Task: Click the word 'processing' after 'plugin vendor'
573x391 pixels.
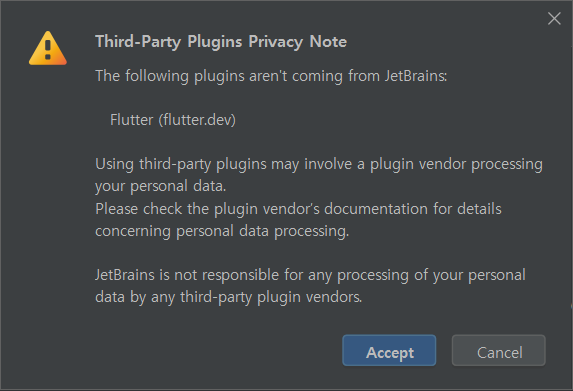Action: [x=507, y=164]
